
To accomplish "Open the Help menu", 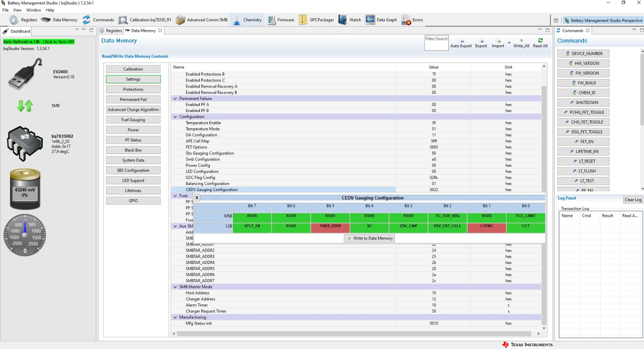I will pyautogui.click(x=50, y=10).
